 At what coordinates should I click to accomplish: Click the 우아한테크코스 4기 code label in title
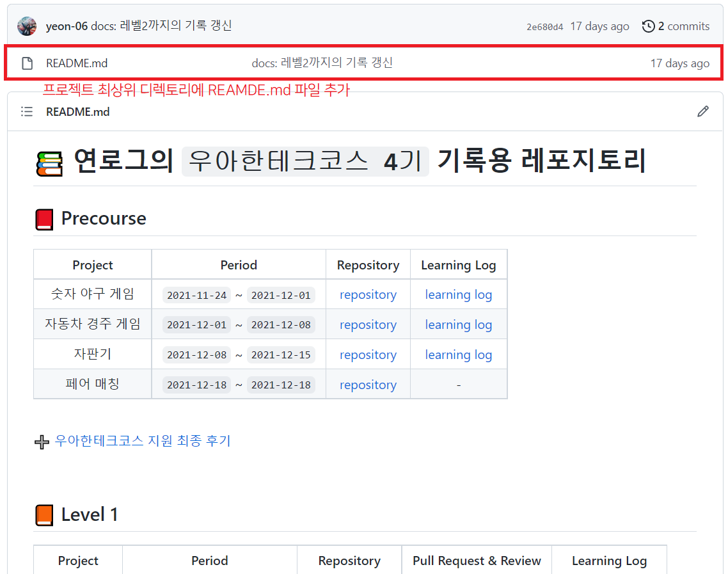coord(305,161)
